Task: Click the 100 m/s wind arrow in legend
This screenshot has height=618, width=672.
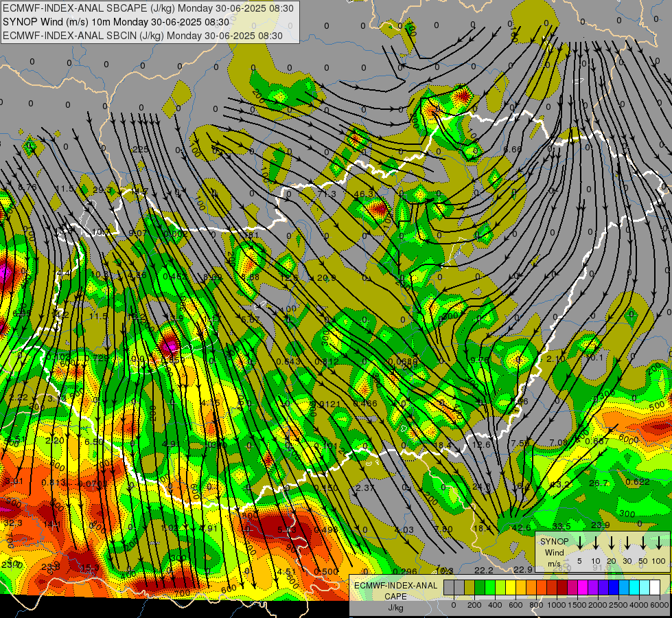Action: pos(659,542)
